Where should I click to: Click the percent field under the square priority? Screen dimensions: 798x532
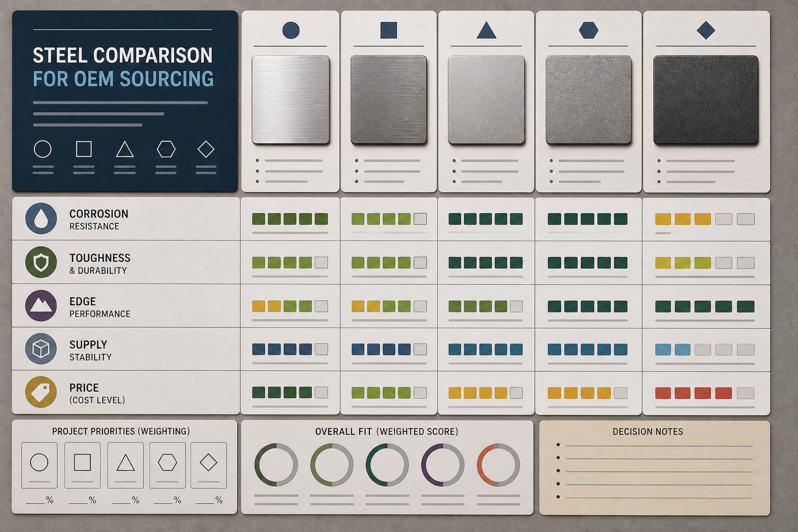[83, 500]
